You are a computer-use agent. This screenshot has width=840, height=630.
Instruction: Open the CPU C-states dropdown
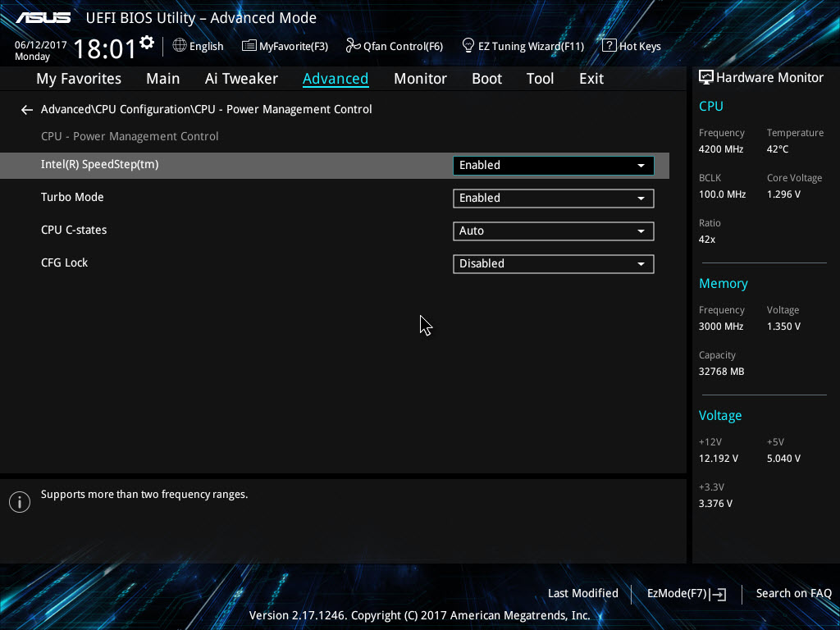554,231
